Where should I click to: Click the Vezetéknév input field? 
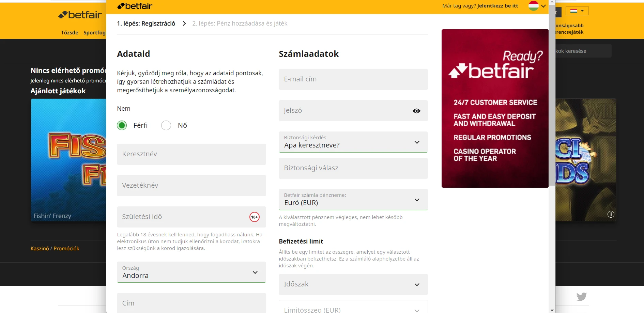[191, 186]
